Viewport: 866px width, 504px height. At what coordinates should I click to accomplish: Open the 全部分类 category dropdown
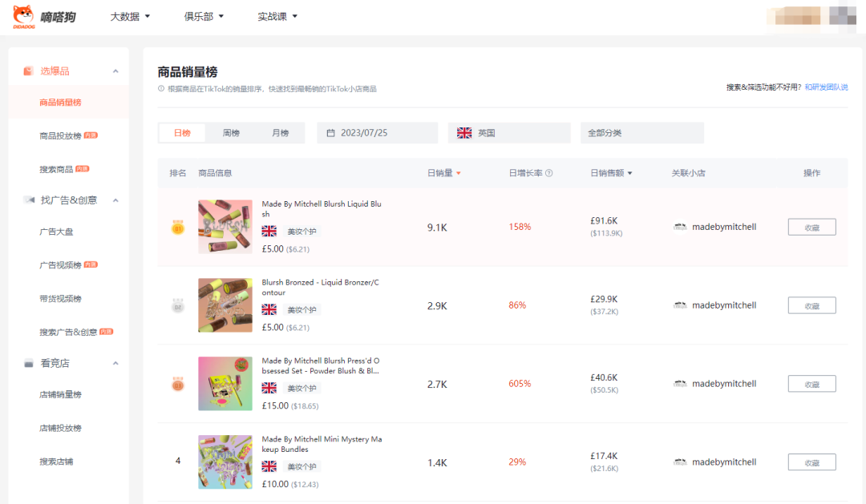coord(641,133)
